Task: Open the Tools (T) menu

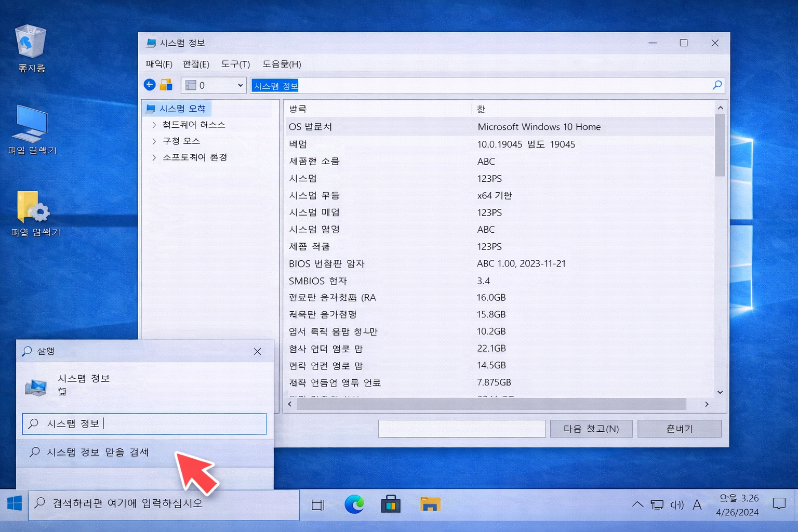Action: (x=235, y=64)
